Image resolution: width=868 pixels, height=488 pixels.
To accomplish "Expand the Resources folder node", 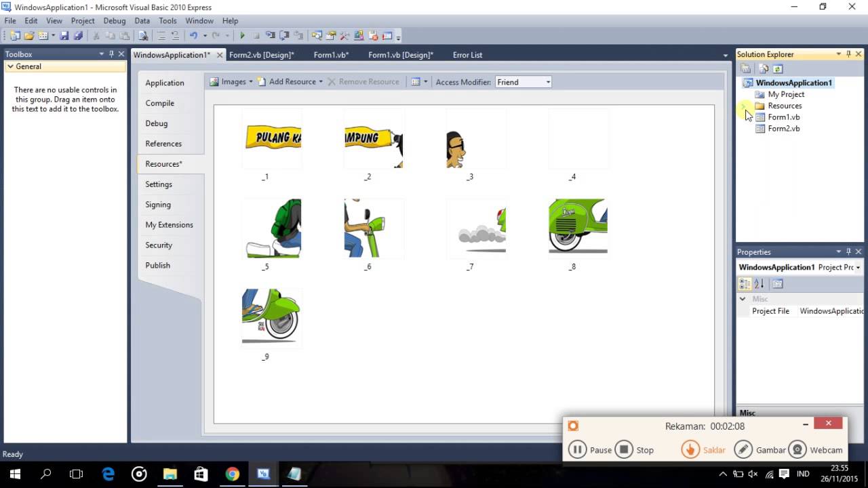I will pyautogui.click(x=745, y=106).
